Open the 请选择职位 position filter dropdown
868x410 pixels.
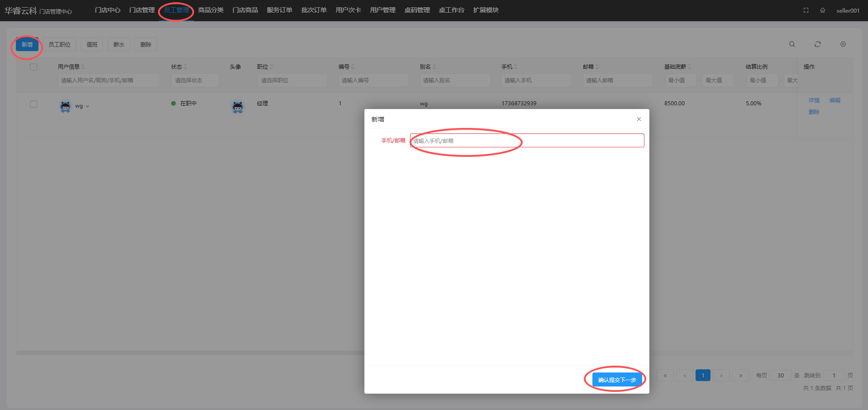point(292,80)
